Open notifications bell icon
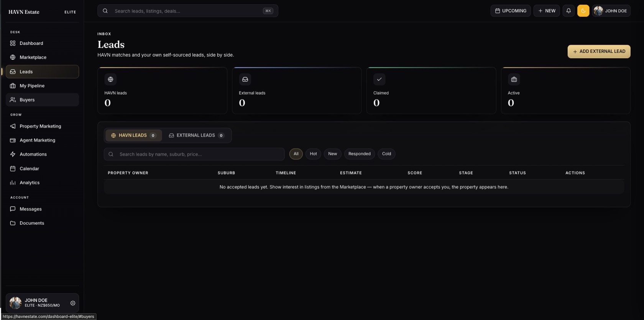The height and width of the screenshot is (320, 644). coord(568,11)
